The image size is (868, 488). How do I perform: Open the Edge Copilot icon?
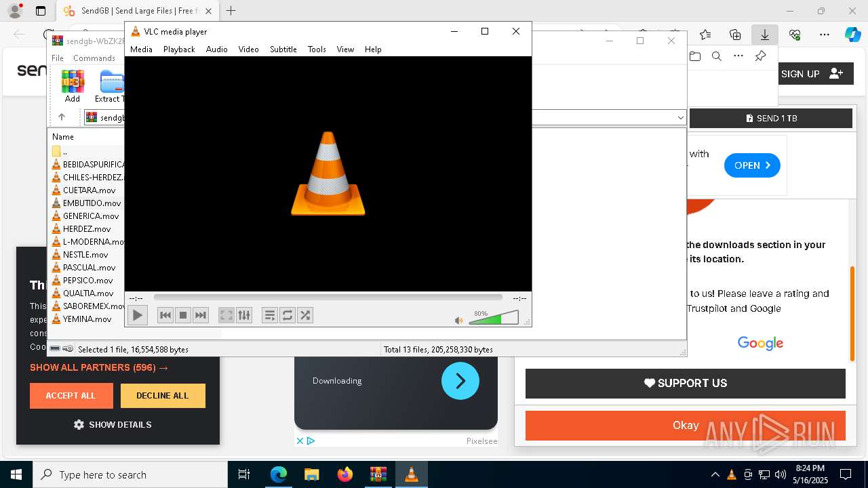[852, 35]
